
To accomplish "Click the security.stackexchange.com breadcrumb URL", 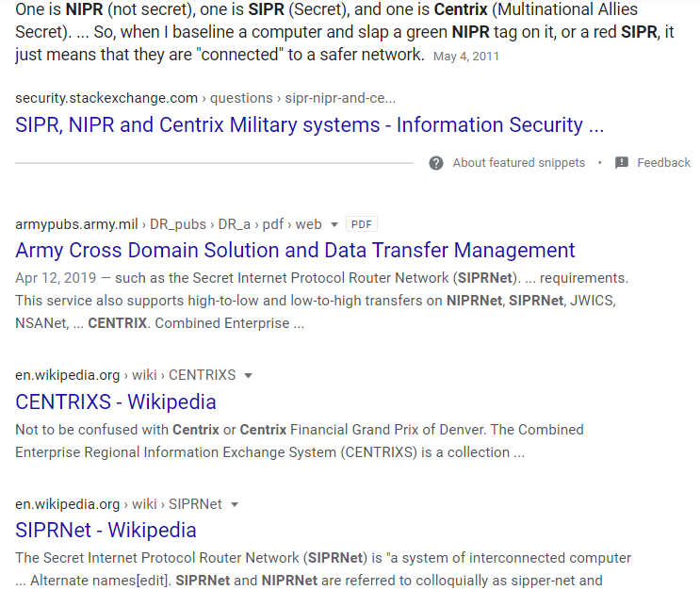I will pyautogui.click(x=205, y=98).
